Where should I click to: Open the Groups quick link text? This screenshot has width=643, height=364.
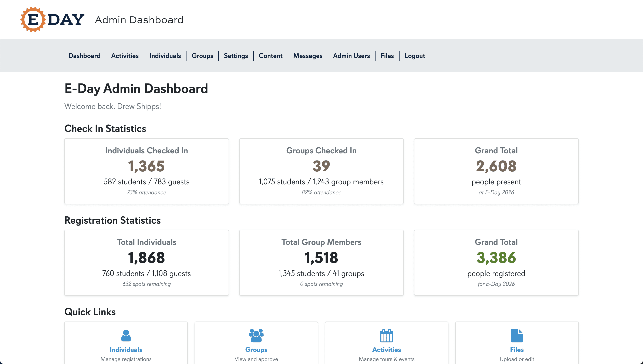pos(256,350)
